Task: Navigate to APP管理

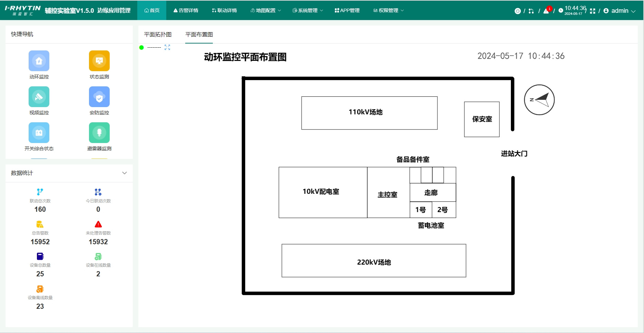Action: click(x=347, y=10)
